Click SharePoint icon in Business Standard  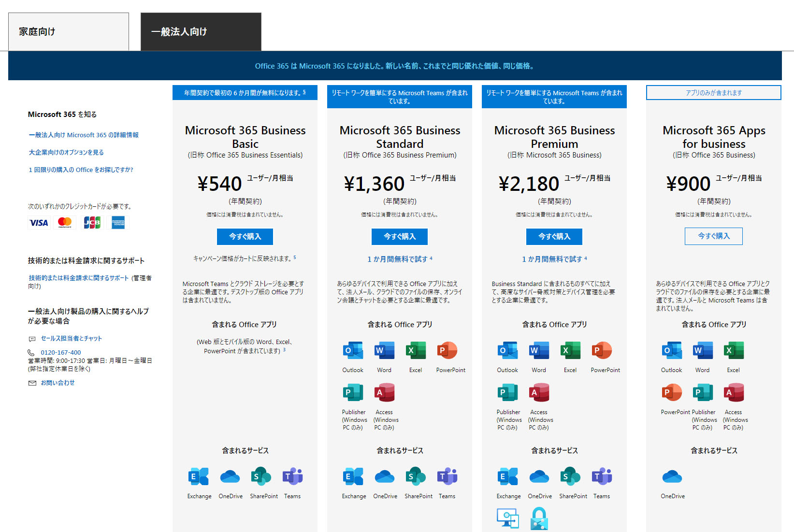point(416,476)
